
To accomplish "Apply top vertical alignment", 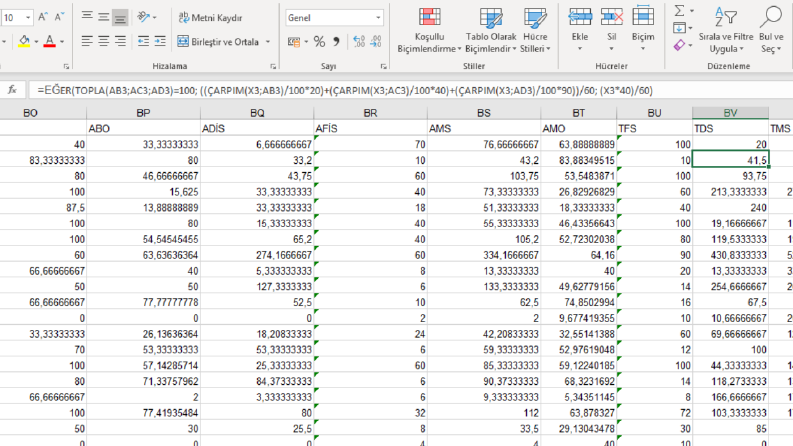I will 87,17.
